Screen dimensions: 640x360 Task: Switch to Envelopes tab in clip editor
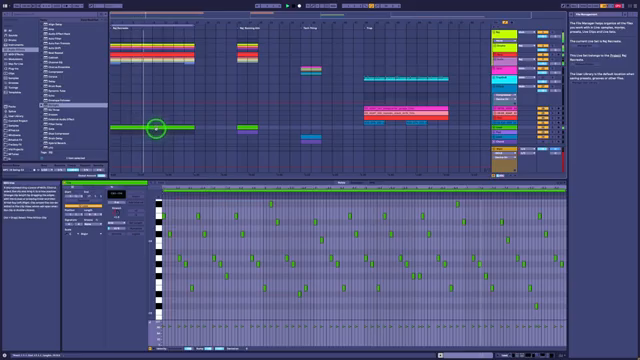[x=357, y=183]
